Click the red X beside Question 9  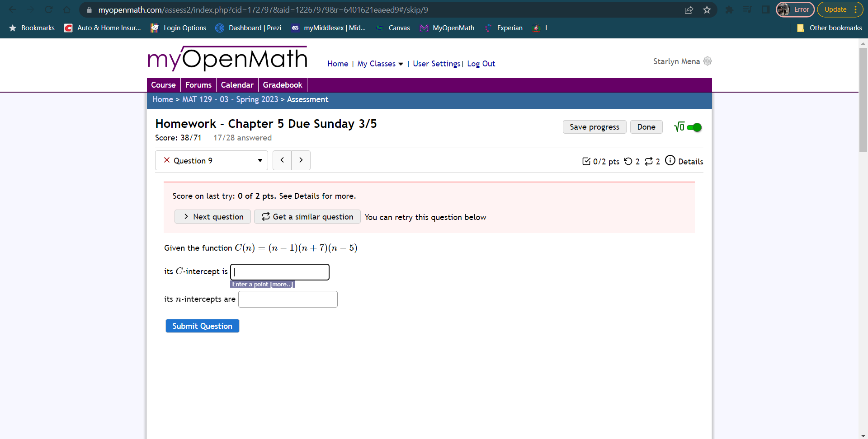click(167, 160)
